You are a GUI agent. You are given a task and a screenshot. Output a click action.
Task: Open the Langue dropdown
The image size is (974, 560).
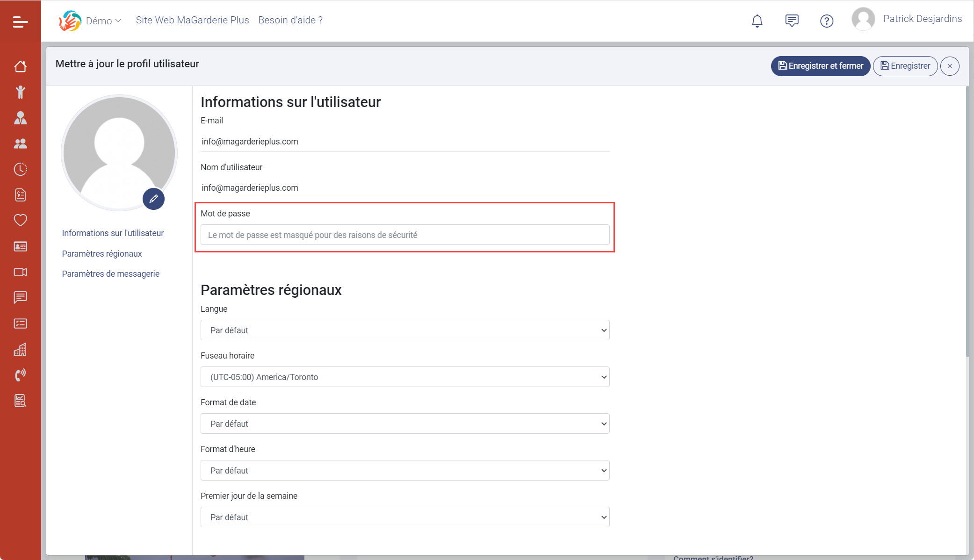[404, 330]
